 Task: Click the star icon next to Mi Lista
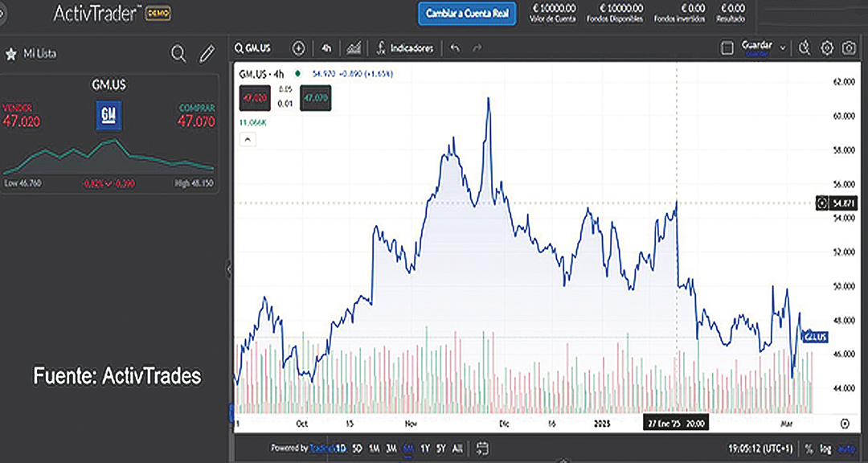pyautogui.click(x=10, y=54)
